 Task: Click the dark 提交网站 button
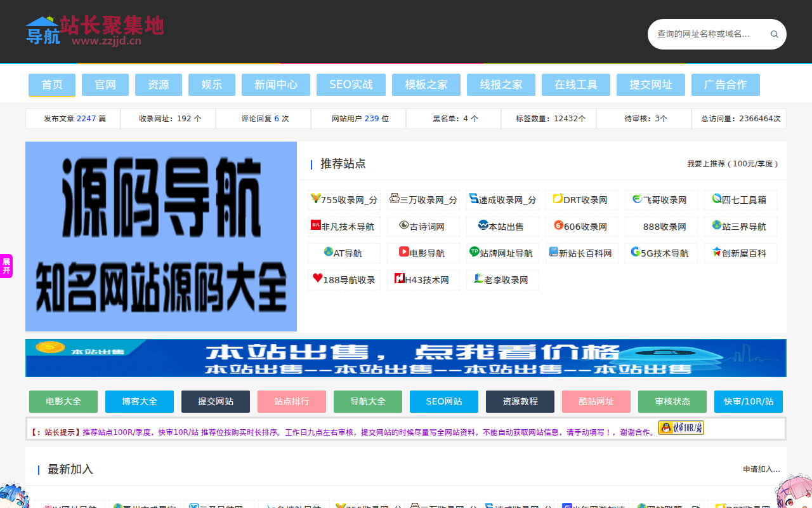click(x=216, y=402)
